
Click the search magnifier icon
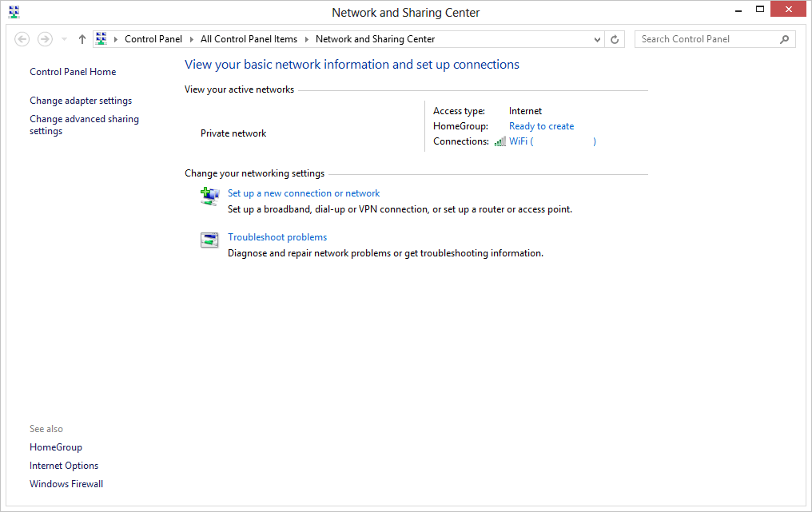784,39
